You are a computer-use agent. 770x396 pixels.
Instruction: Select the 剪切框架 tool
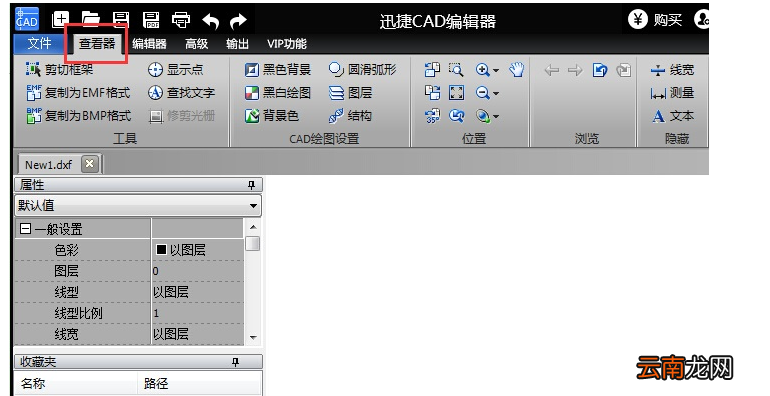point(59,69)
